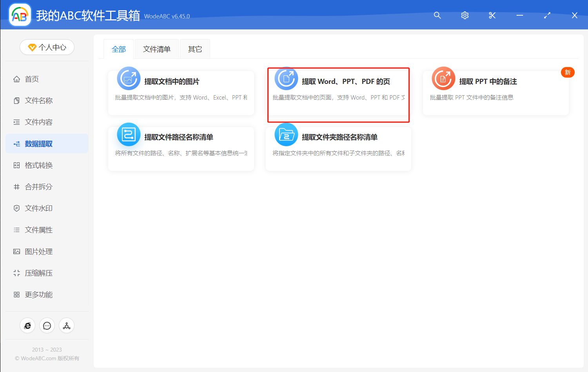Click the 新 badge on 提取 PPT 中的备注
The height and width of the screenshot is (372, 588).
tap(568, 72)
